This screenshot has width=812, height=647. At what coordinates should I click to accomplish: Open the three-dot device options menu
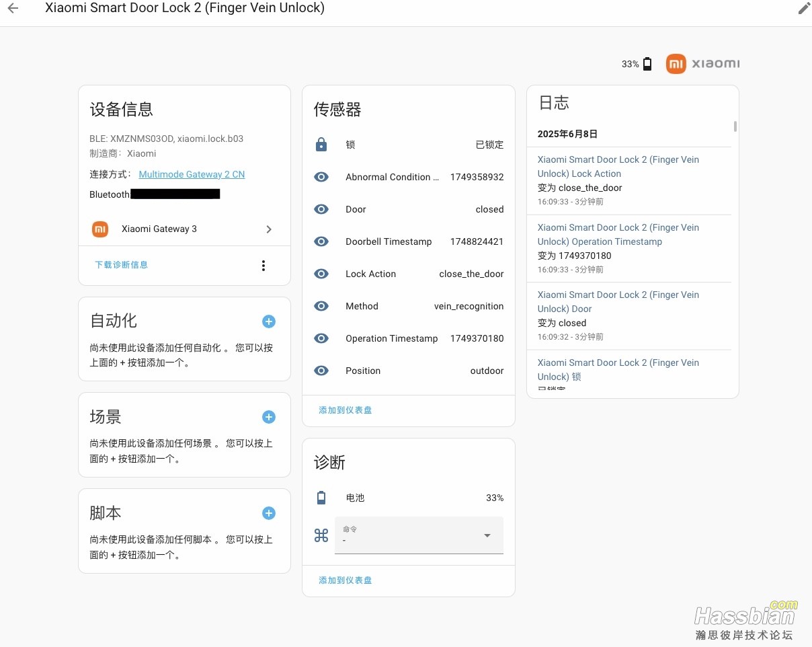(x=263, y=266)
